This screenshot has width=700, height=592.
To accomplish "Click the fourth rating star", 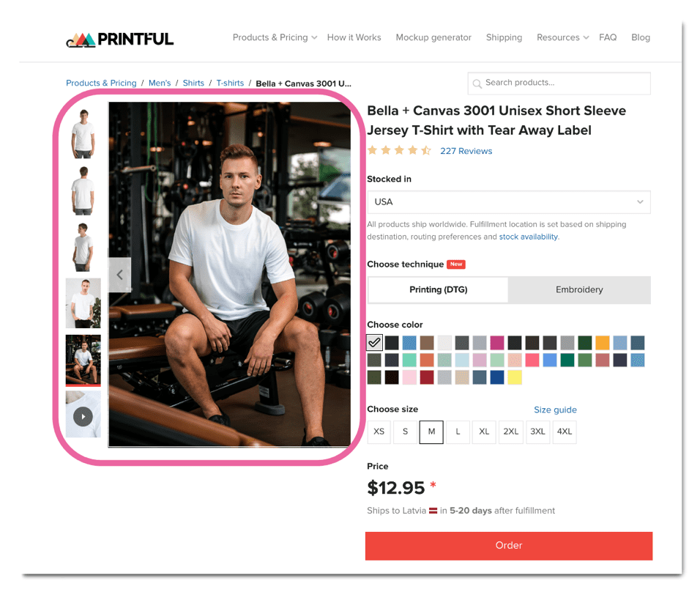I will (411, 149).
